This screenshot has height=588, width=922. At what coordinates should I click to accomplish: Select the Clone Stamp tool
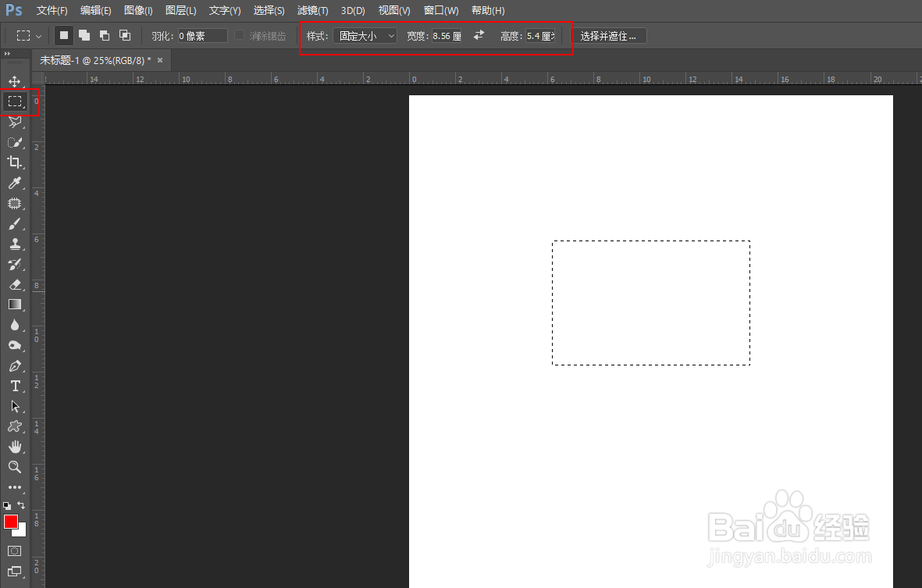click(x=15, y=244)
